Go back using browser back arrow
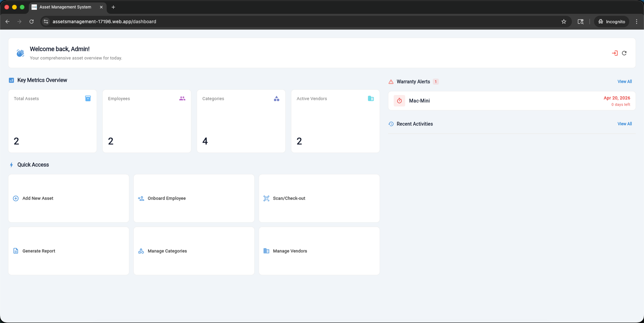Screen dimensions: 644x323 pyautogui.click(x=7, y=22)
